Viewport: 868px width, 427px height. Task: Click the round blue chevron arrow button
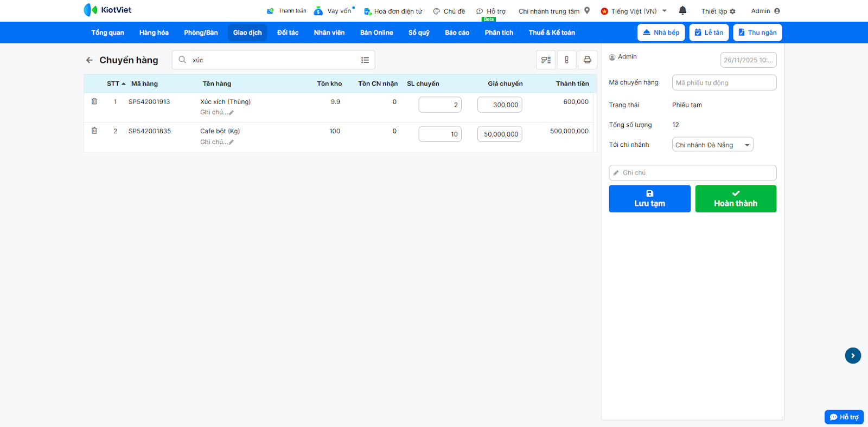point(853,355)
